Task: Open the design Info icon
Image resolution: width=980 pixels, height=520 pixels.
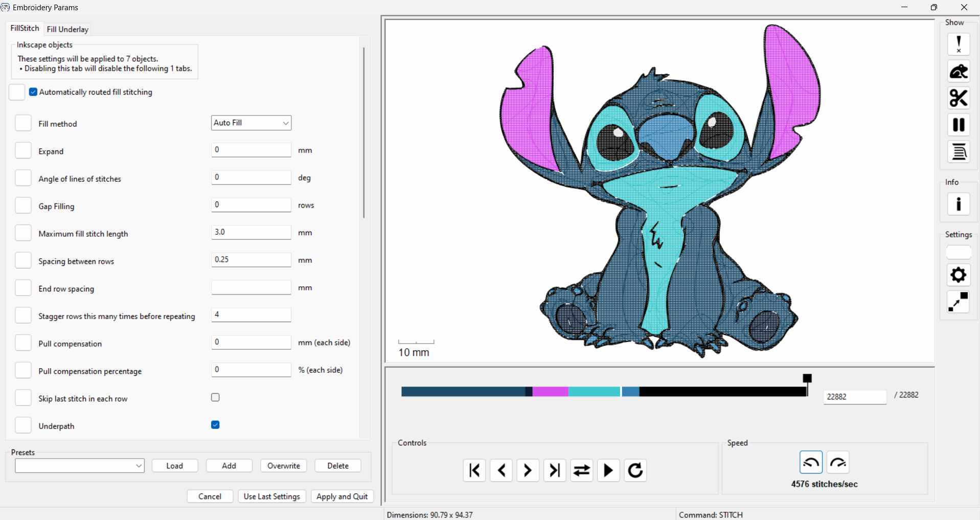Action: point(959,205)
